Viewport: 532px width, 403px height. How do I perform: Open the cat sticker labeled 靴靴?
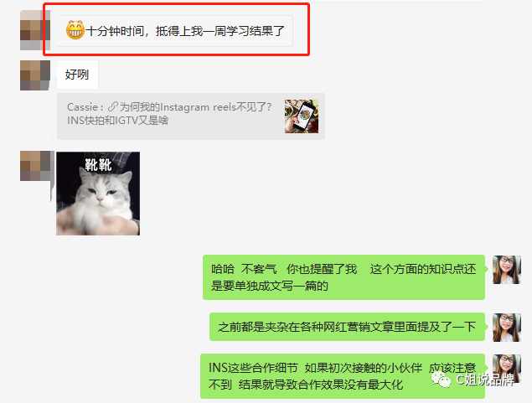tap(98, 194)
